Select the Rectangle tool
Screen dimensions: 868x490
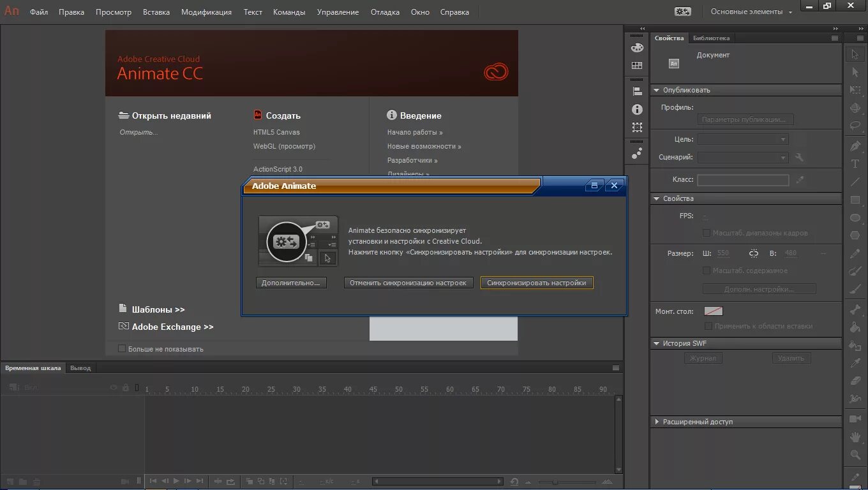point(855,200)
